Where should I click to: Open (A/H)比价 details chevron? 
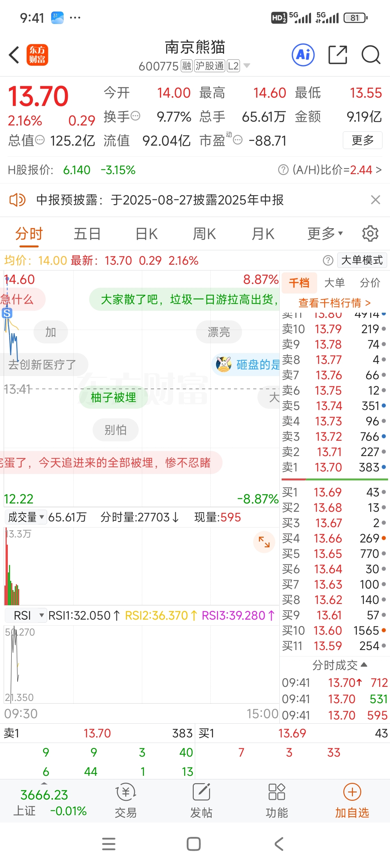378,170
